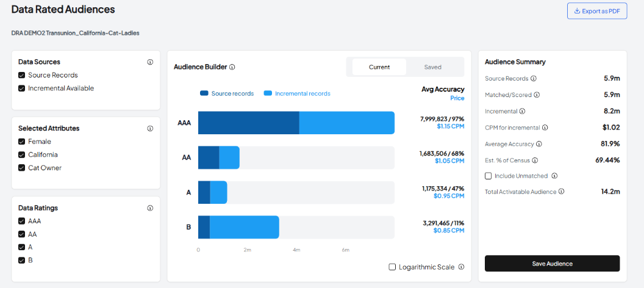Click the 1,683,506 / 68% value
This screenshot has width=644, height=288.
coord(442,153)
